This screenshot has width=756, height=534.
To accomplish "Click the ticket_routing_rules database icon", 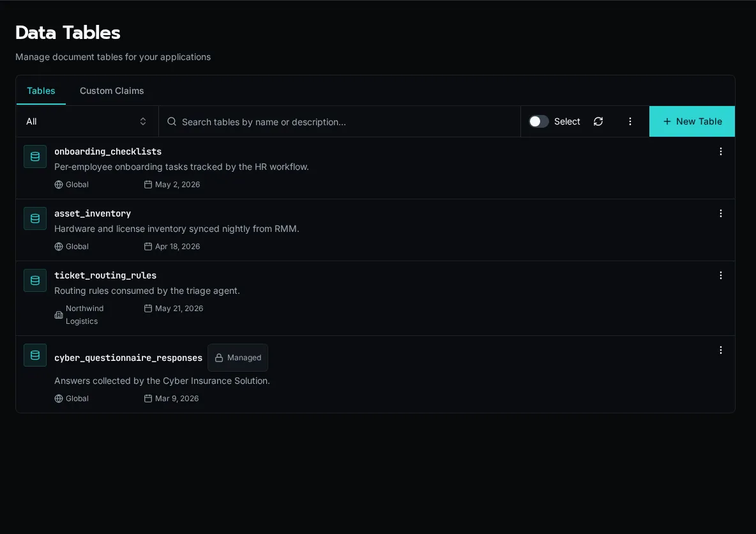I will [35, 280].
